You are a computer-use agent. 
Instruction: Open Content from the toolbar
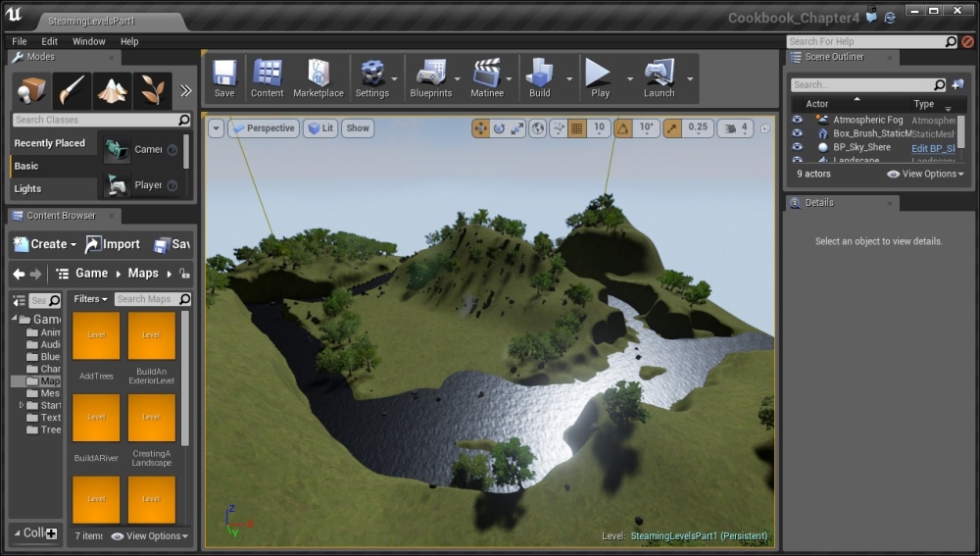click(267, 78)
